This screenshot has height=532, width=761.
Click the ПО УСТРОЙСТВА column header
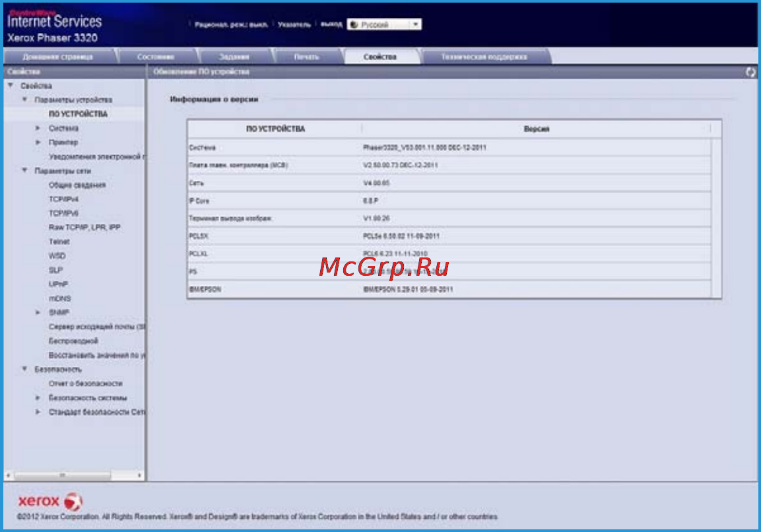coord(275,129)
